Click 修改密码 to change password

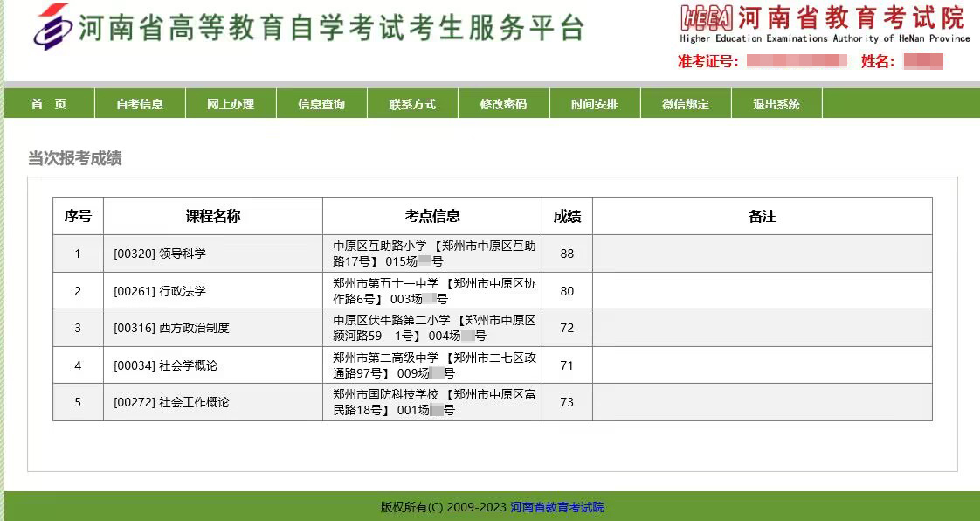pyautogui.click(x=503, y=104)
